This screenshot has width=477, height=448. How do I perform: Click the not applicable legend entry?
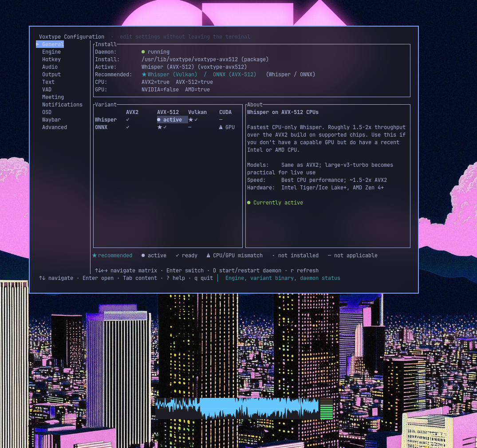pyautogui.click(x=353, y=255)
